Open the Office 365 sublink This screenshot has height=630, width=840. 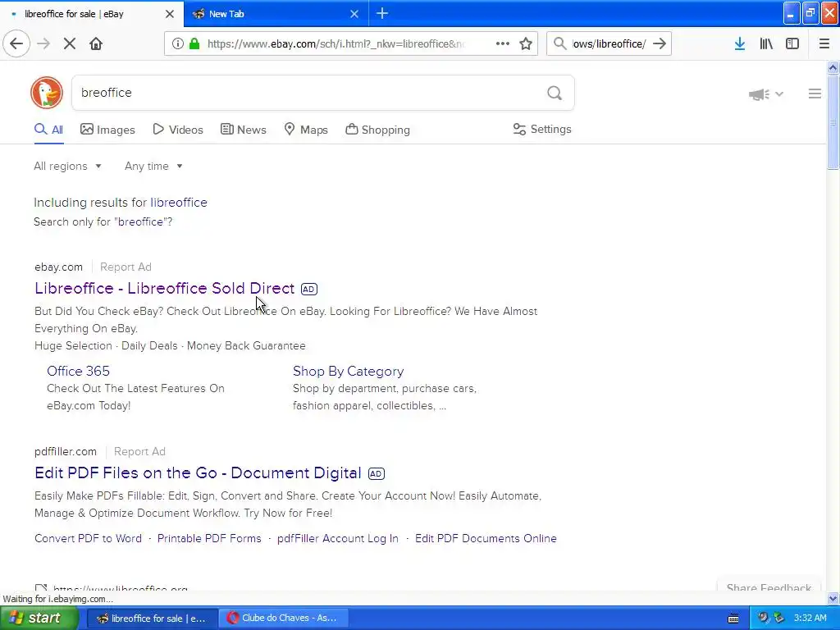click(78, 372)
